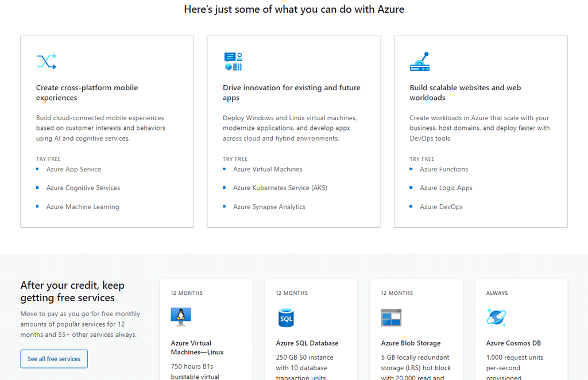
Task: Open the Azure DevOps link
Action: click(x=441, y=207)
